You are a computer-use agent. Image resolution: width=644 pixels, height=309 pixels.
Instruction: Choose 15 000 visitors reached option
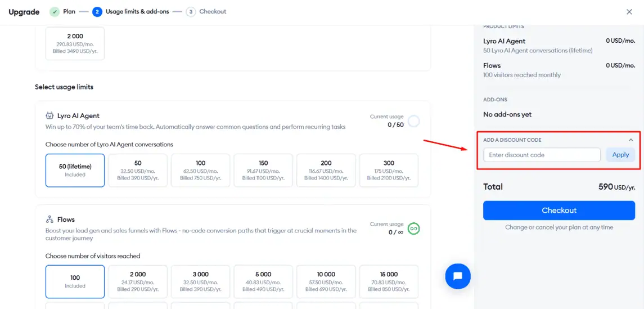pos(389,281)
